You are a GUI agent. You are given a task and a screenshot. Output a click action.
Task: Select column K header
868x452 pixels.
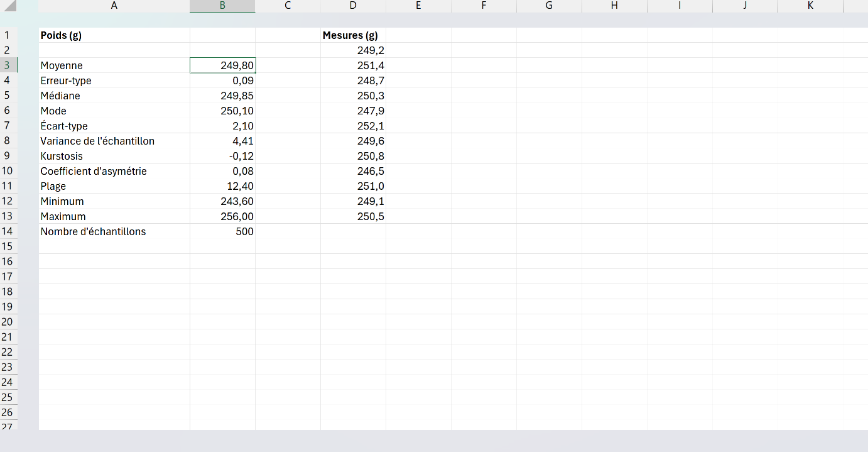[x=810, y=6]
